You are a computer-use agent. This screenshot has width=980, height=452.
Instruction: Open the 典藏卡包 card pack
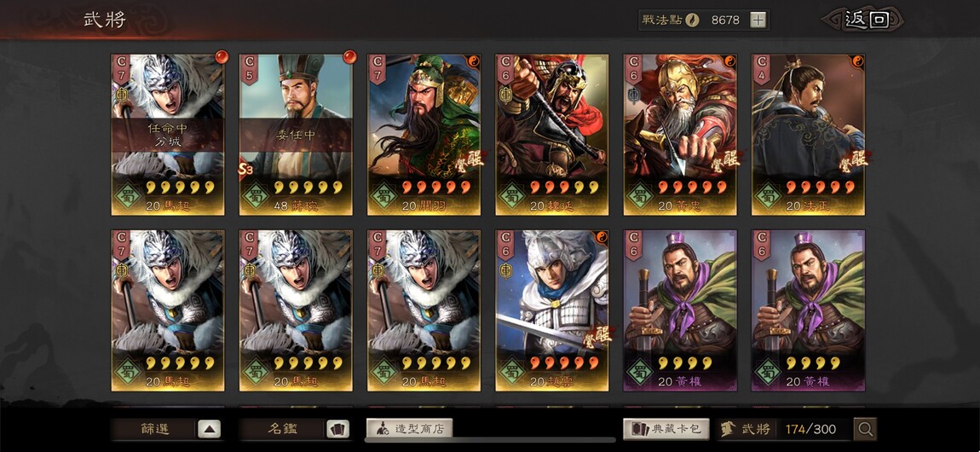(x=666, y=429)
